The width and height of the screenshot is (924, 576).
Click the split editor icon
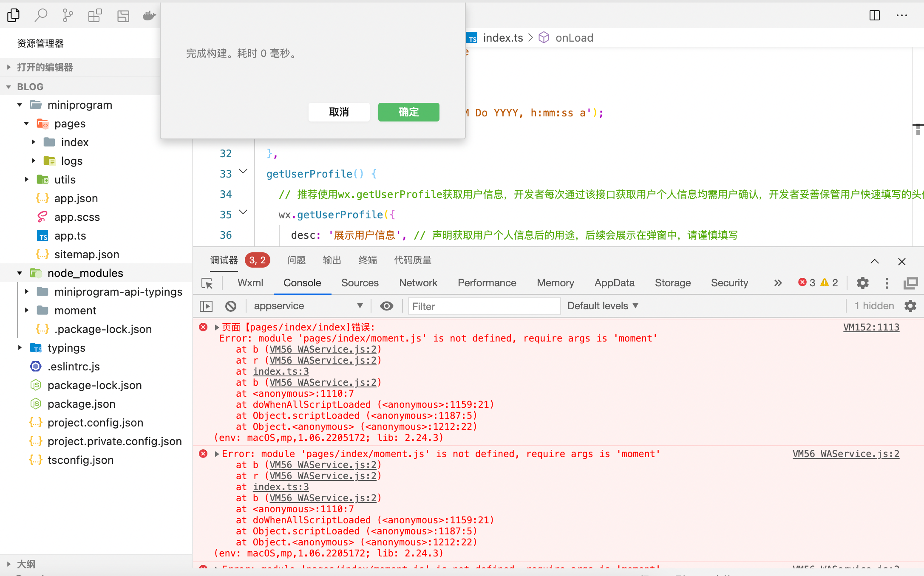coord(875,16)
